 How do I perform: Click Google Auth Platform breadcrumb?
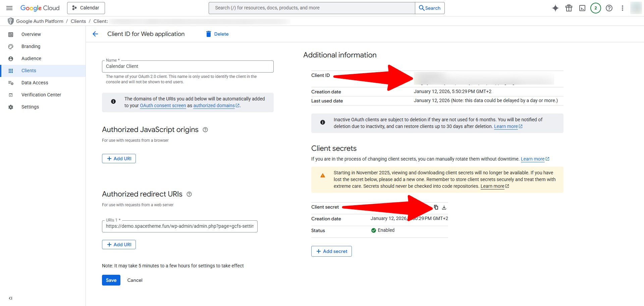coord(40,21)
